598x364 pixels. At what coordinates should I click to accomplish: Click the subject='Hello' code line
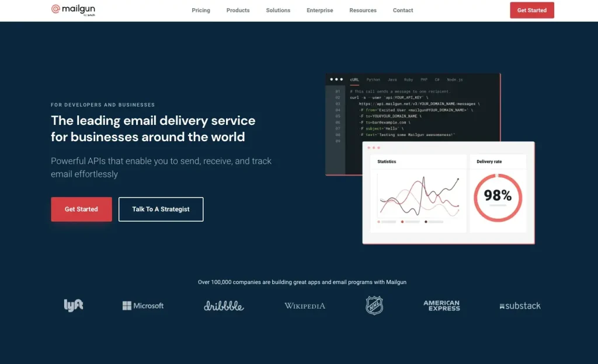click(x=381, y=128)
